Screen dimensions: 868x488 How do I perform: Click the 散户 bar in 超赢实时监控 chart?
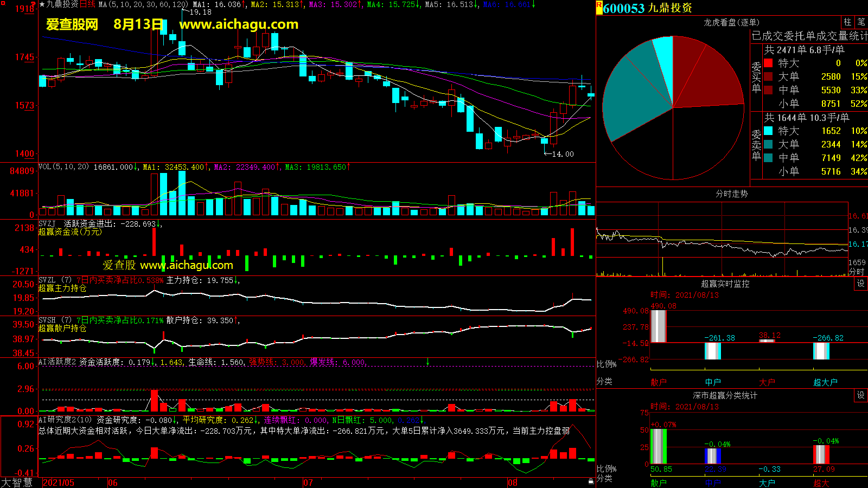click(658, 325)
